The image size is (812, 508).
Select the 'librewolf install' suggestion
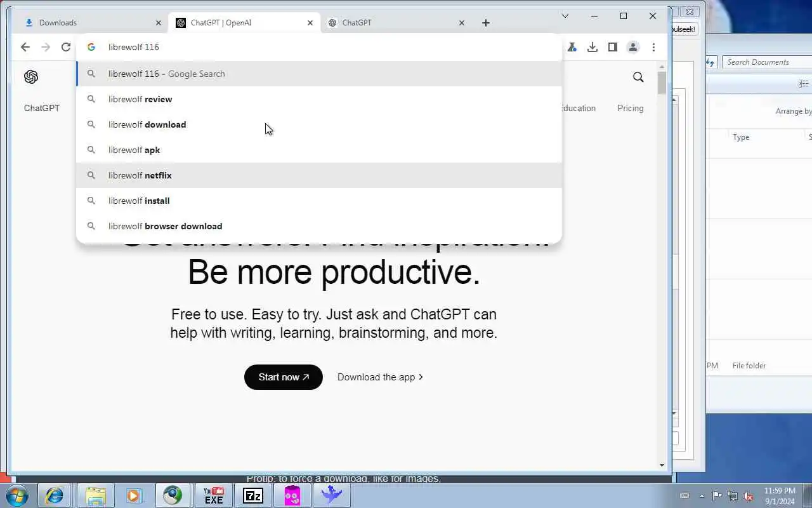[x=319, y=201]
